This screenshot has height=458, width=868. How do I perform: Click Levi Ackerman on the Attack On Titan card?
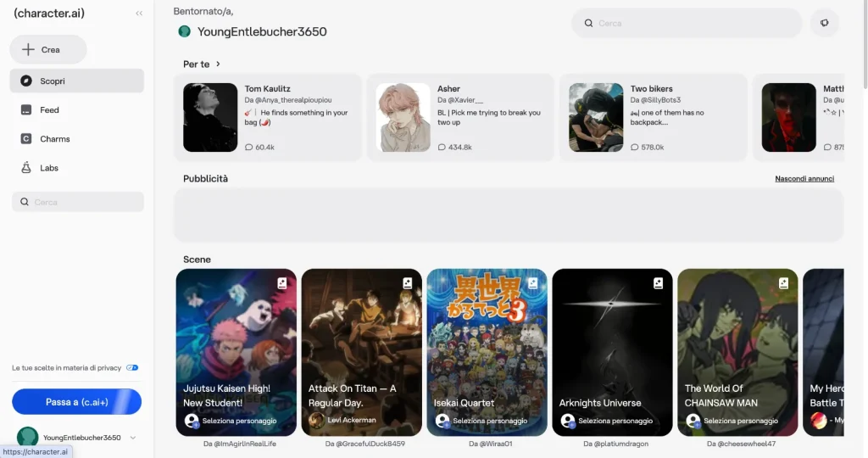[x=352, y=421]
